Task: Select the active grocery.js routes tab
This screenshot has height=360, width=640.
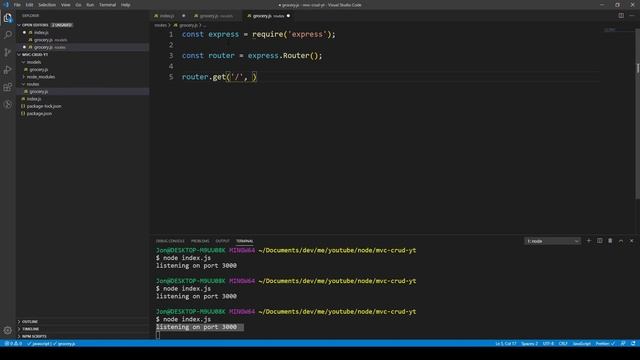Action: pyautogui.click(x=268, y=16)
